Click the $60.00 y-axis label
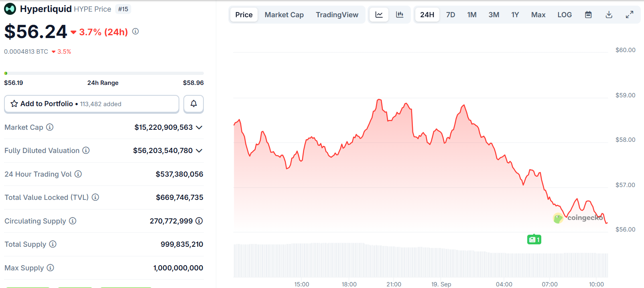The width and height of the screenshot is (644, 288). 626,50
